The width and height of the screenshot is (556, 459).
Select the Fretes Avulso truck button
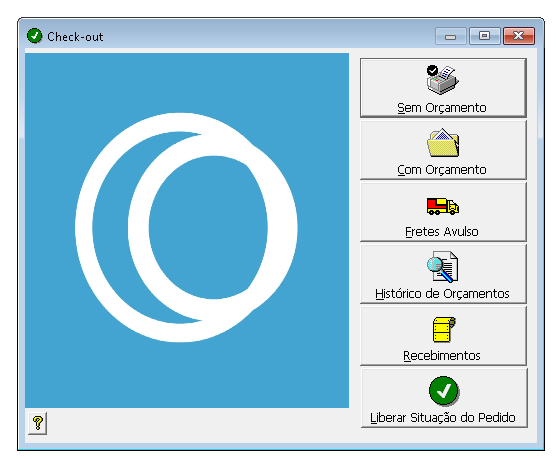coord(443,212)
